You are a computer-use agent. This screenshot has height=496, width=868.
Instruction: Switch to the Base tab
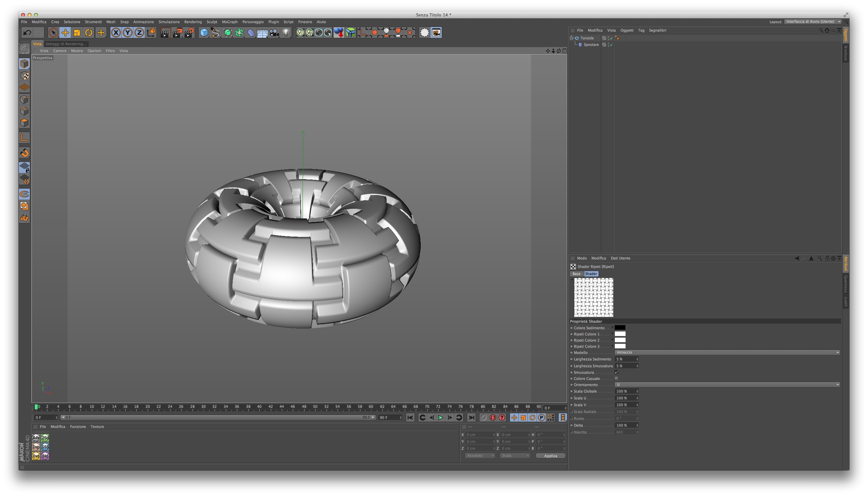pos(576,274)
